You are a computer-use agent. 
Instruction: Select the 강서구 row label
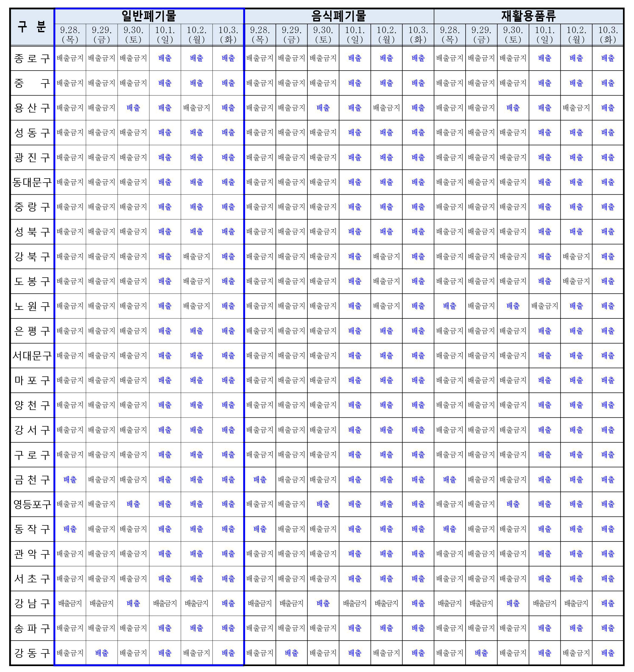pyautogui.click(x=32, y=430)
